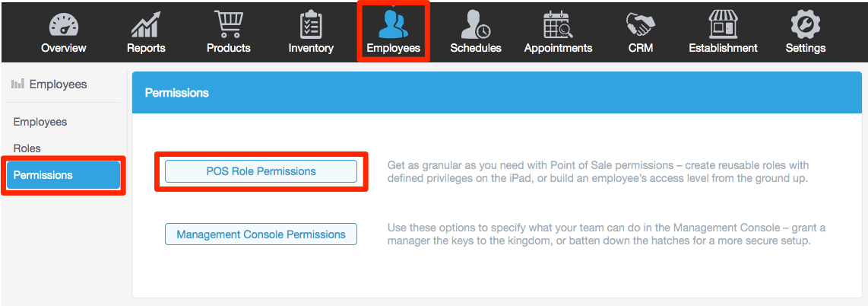This screenshot has width=868, height=306.
Task: Click the sidebar heading text Employees
Action: (x=58, y=84)
